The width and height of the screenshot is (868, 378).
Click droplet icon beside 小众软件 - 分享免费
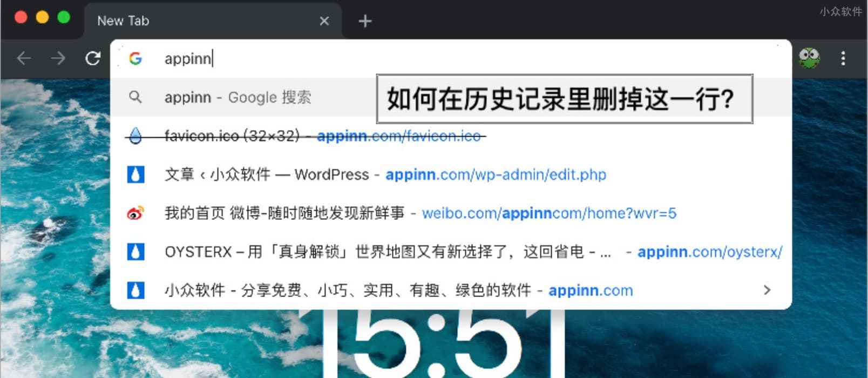135,291
